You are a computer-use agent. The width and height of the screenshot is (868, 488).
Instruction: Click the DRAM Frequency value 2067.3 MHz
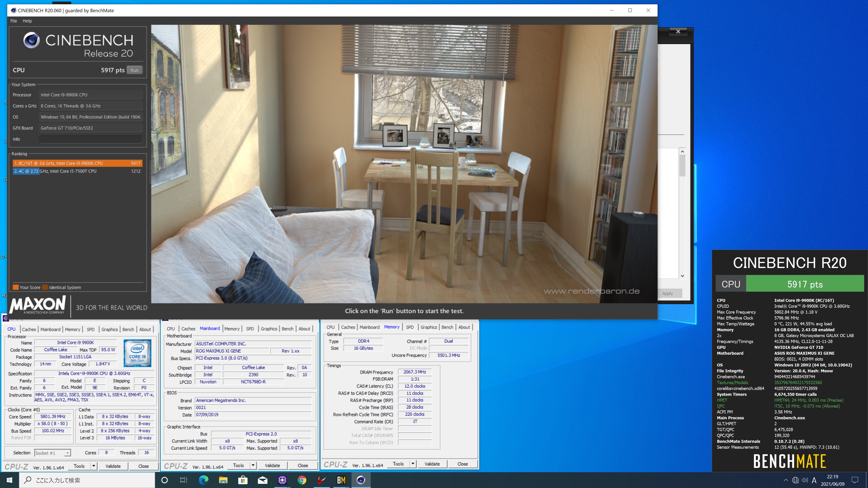[415, 372]
